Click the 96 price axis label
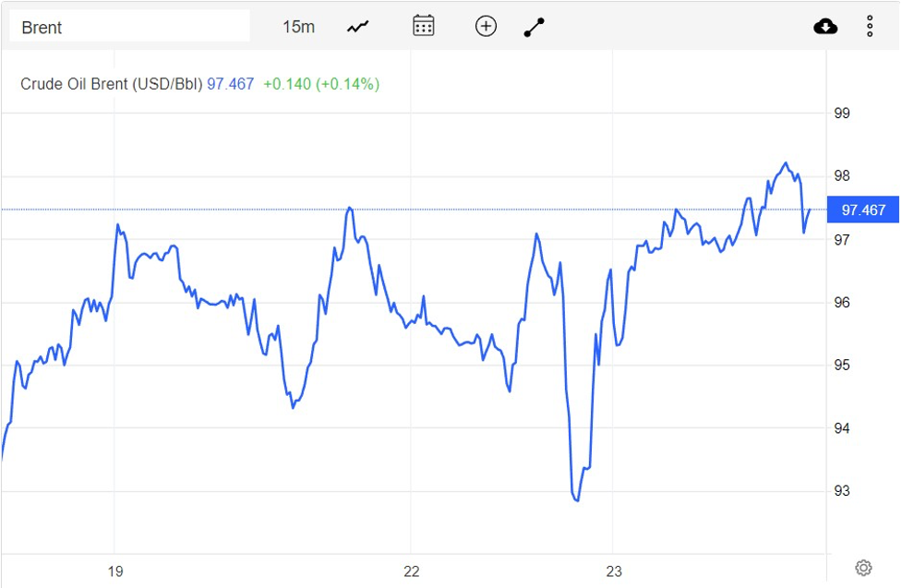902x588 pixels. point(841,303)
